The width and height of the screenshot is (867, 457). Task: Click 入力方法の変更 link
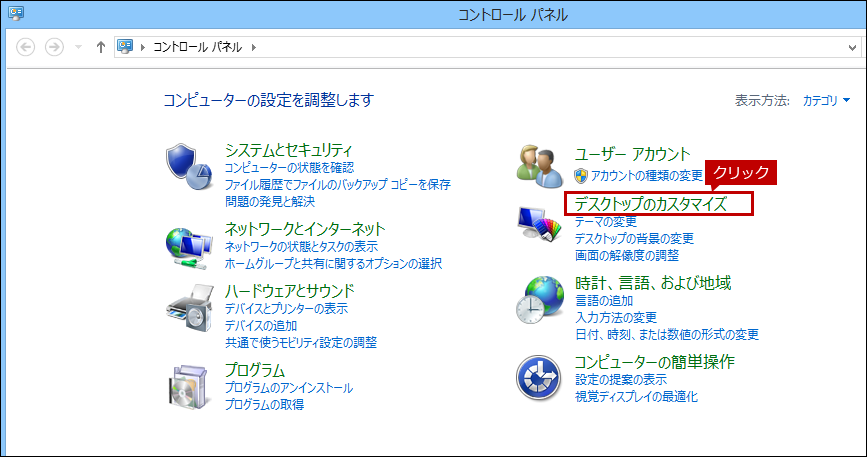616,318
